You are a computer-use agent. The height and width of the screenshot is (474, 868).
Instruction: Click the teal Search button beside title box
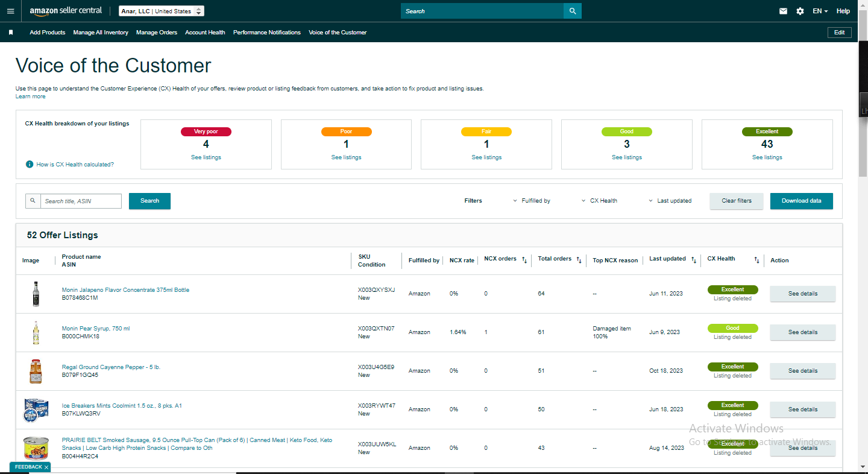pyautogui.click(x=149, y=201)
